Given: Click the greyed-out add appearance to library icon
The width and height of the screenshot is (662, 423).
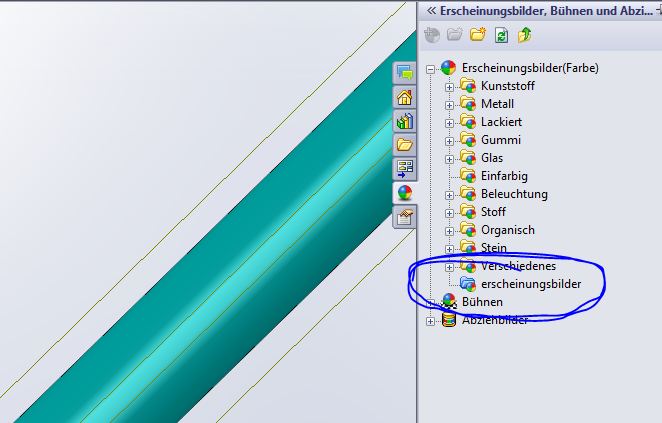Looking at the screenshot, I should [x=432, y=35].
